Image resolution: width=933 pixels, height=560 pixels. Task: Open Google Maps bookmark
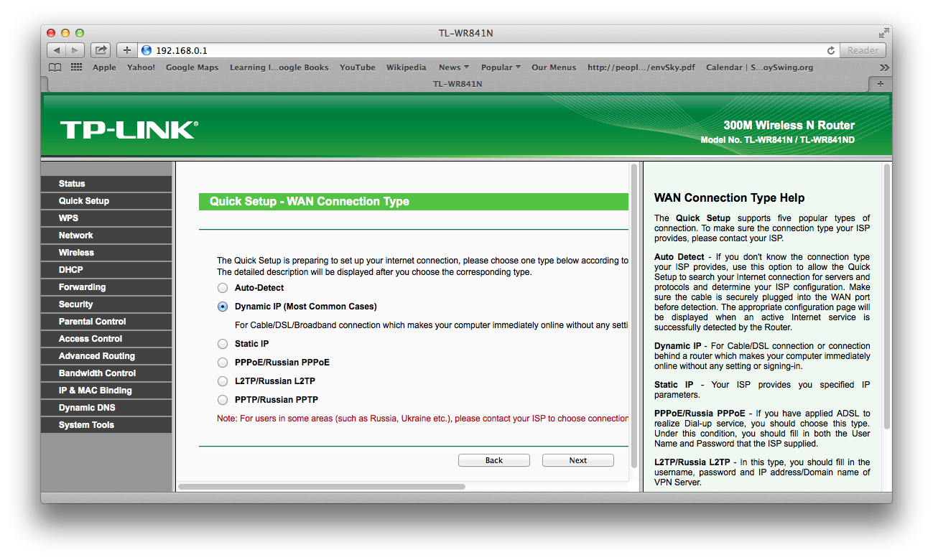[x=192, y=67]
